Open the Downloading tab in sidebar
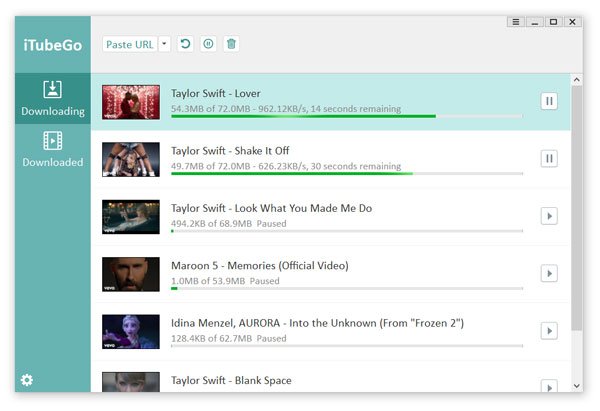The width and height of the screenshot is (600, 411). coord(53,98)
